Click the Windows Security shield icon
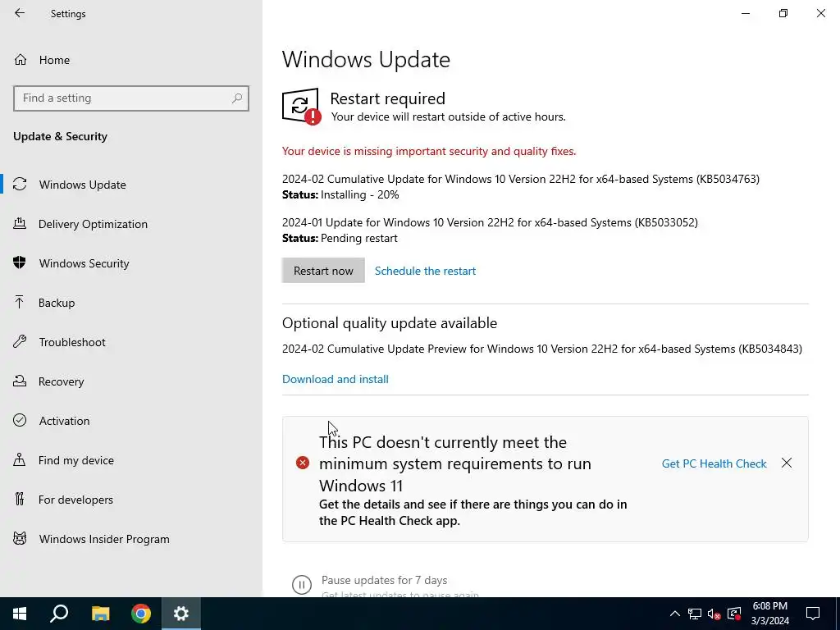This screenshot has width=840, height=630. 20,262
